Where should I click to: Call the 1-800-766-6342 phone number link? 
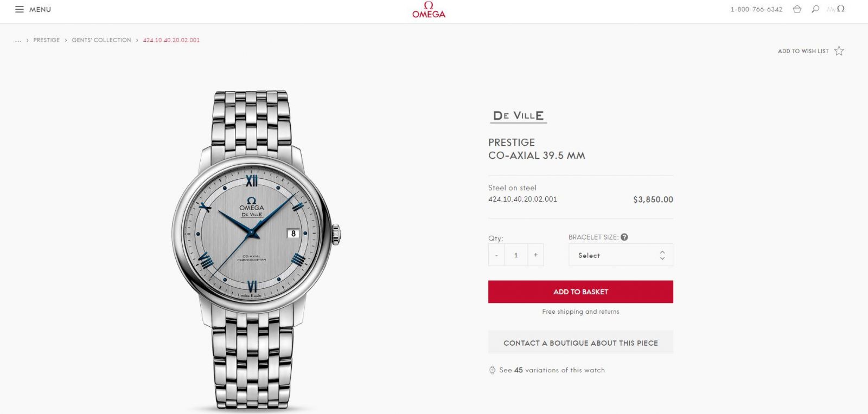[x=756, y=10]
